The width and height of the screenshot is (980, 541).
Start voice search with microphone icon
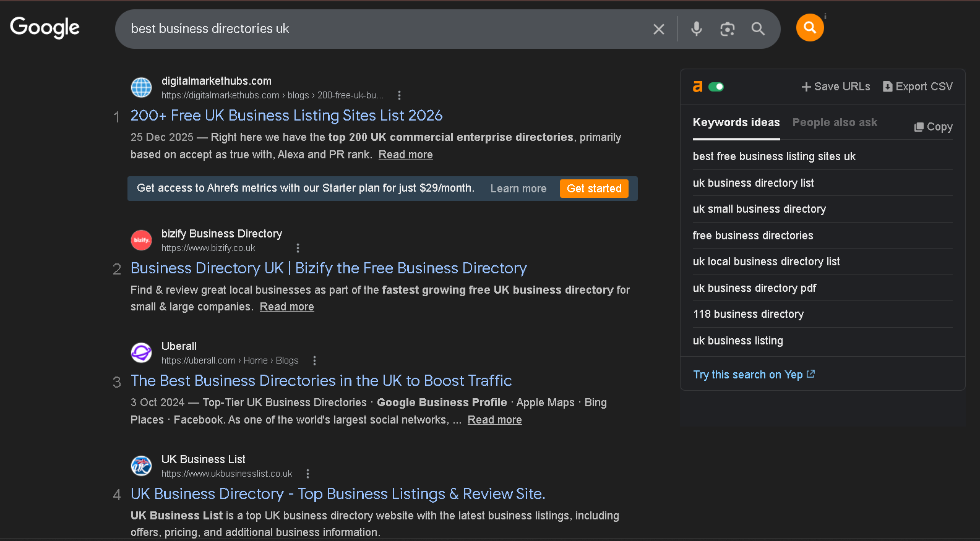point(697,28)
